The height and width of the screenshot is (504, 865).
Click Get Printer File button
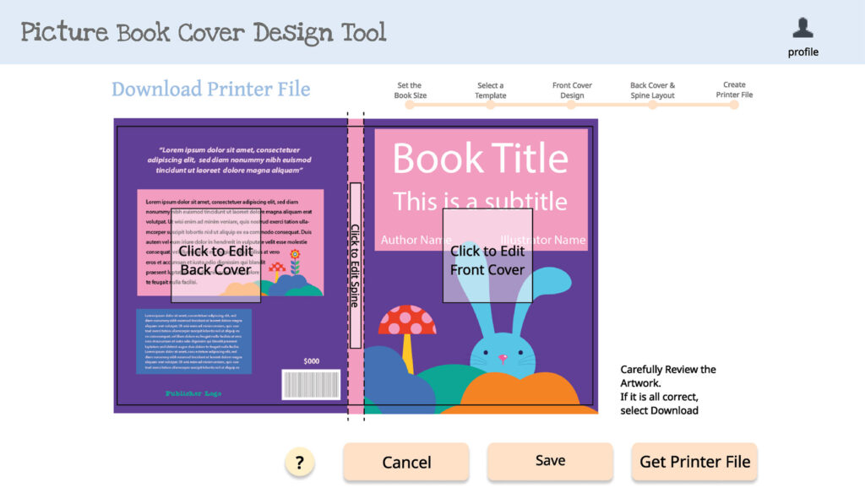pos(694,462)
